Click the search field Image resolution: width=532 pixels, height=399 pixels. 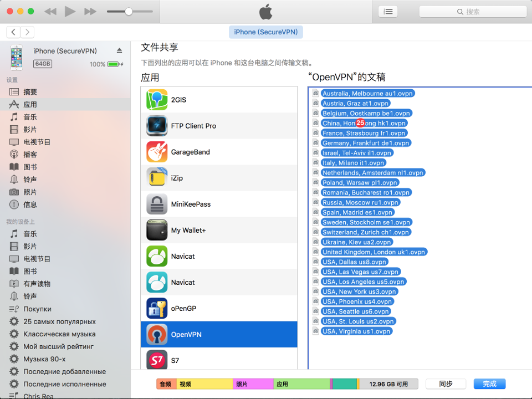coord(473,12)
